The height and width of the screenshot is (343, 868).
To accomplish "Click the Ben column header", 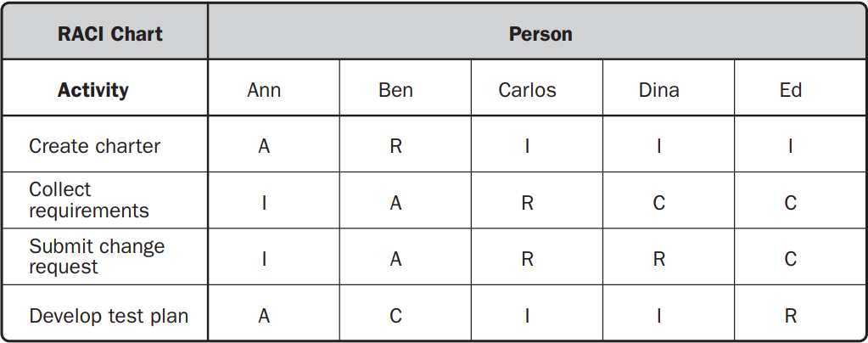I will [395, 90].
